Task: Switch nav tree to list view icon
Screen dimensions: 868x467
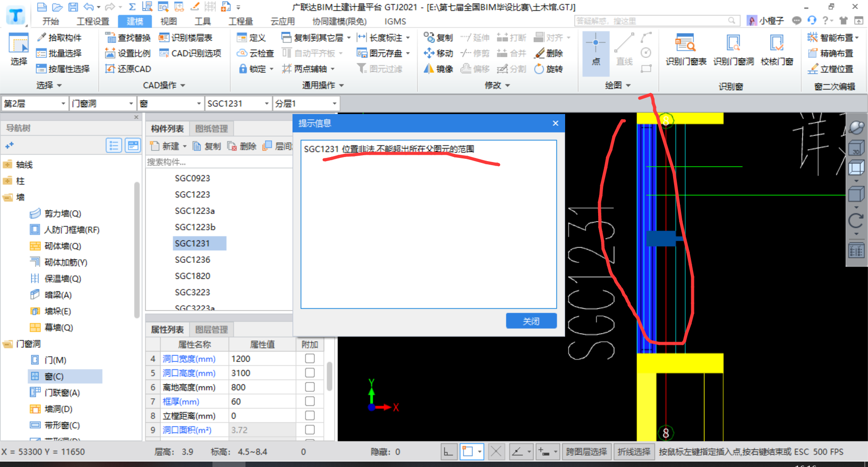Action: pos(114,146)
